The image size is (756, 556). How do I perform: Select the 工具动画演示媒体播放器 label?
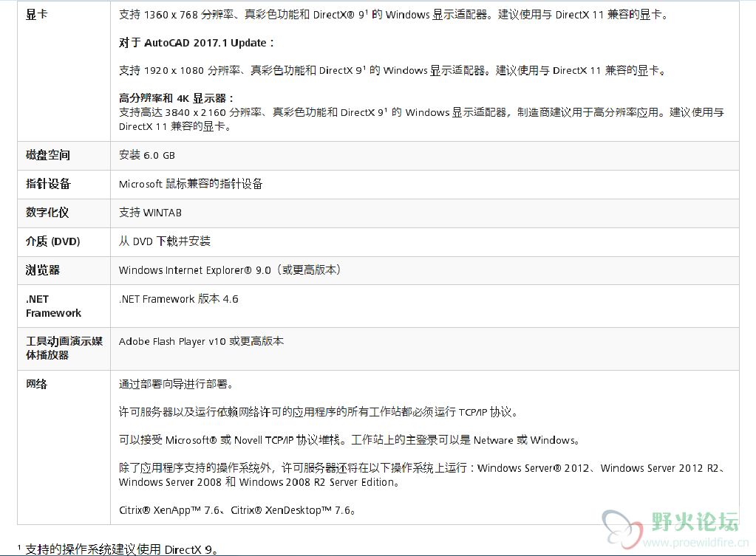[x=64, y=349]
